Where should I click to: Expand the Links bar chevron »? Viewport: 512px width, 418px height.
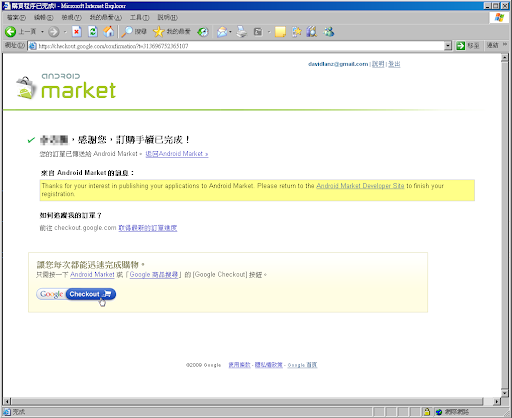click(x=505, y=44)
